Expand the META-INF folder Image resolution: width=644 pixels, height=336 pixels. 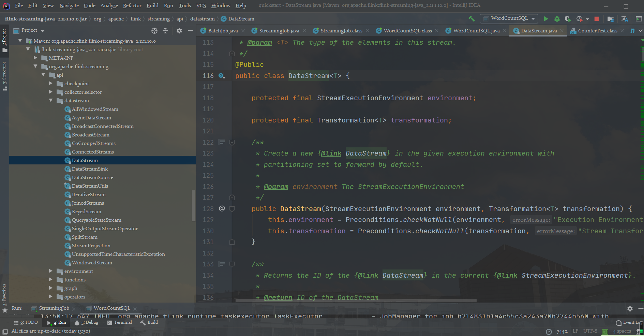pyautogui.click(x=35, y=58)
